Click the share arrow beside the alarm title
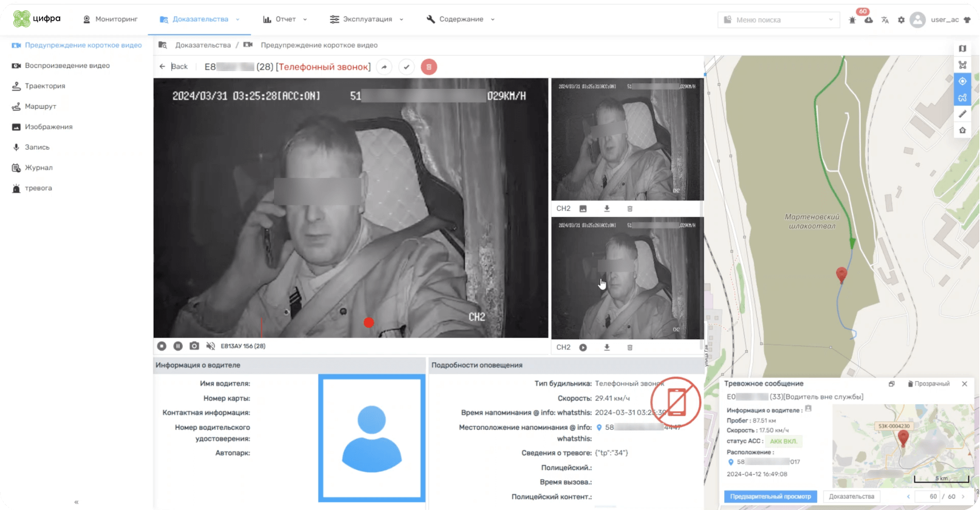 pos(384,67)
